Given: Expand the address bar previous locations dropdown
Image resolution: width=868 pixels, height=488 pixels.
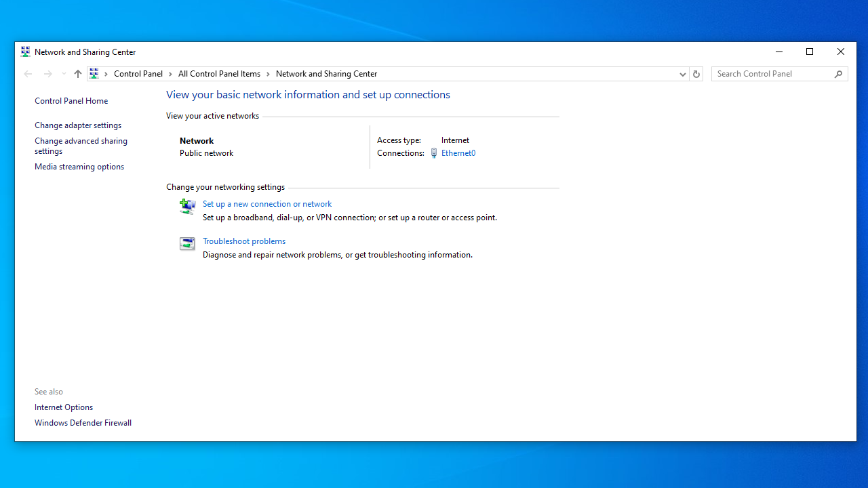Looking at the screenshot, I should pos(682,74).
